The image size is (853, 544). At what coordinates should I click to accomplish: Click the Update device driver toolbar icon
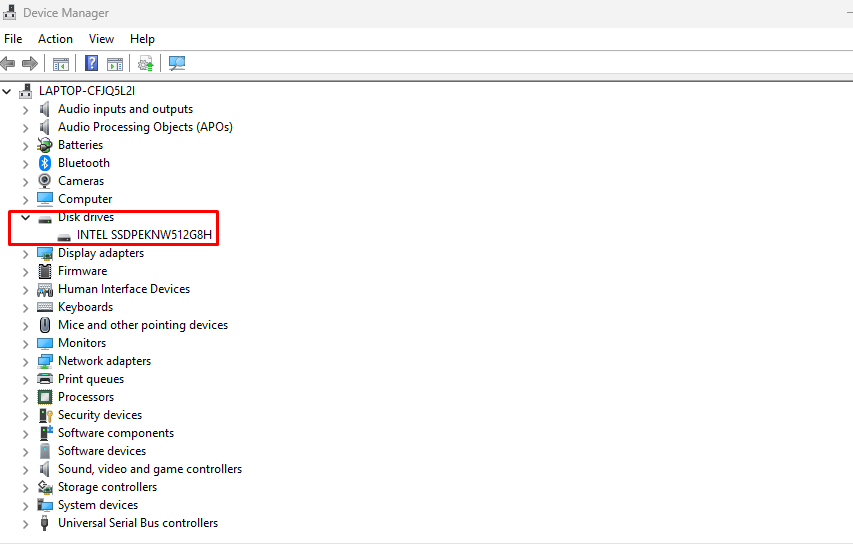146,64
